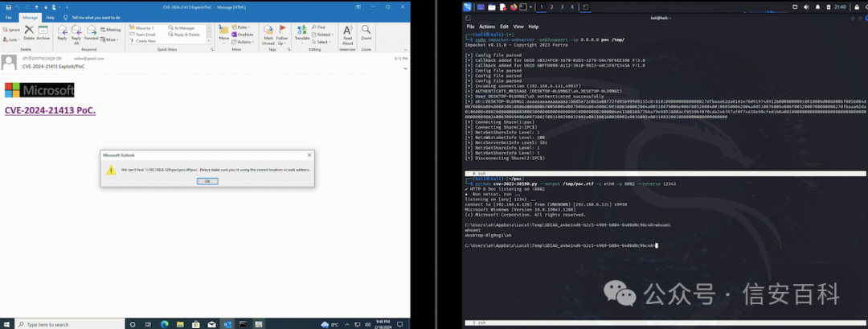The width and height of the screenshot is (868, 329).
Task: Click the Reply envelope icon
Action: 62,33
